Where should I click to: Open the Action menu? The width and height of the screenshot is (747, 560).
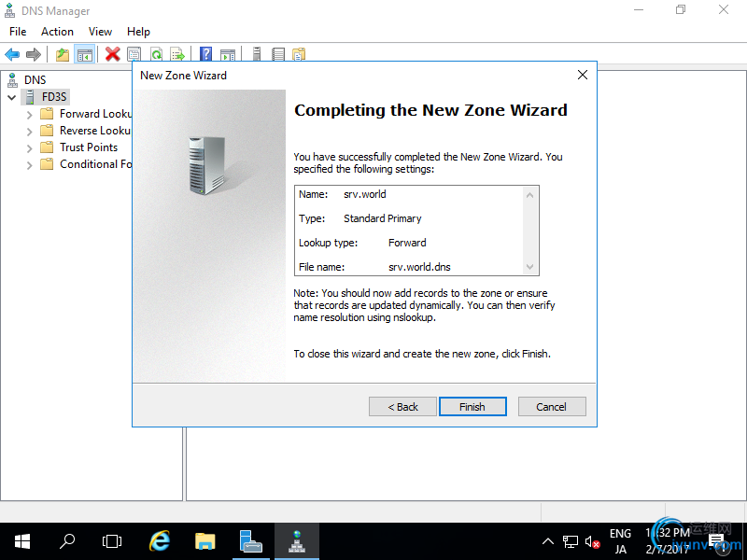[x=57, y=32]
